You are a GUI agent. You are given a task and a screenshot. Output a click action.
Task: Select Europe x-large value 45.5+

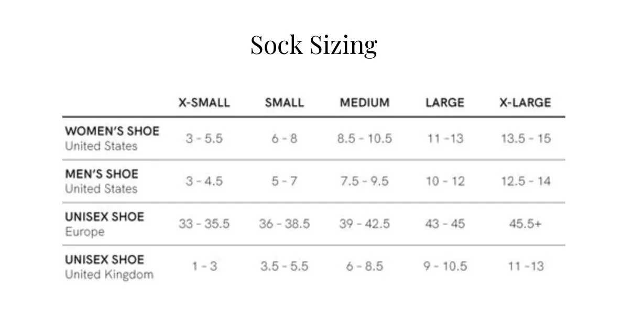[x=525, y=224]
